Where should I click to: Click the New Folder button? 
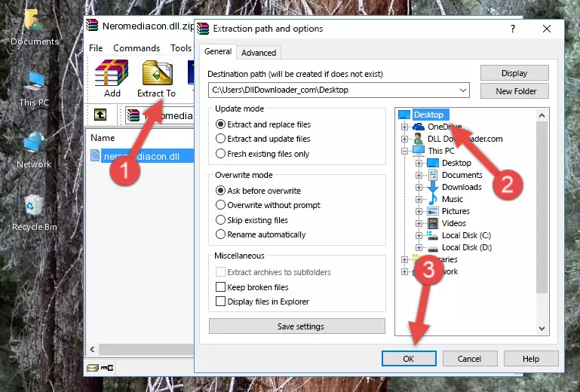(x=514, y=91)
